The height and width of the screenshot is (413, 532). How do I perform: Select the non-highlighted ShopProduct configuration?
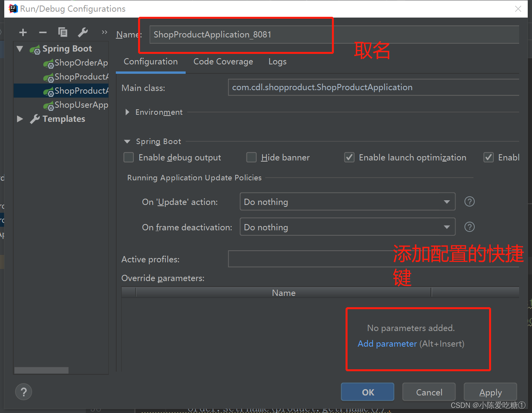[76, 77]
